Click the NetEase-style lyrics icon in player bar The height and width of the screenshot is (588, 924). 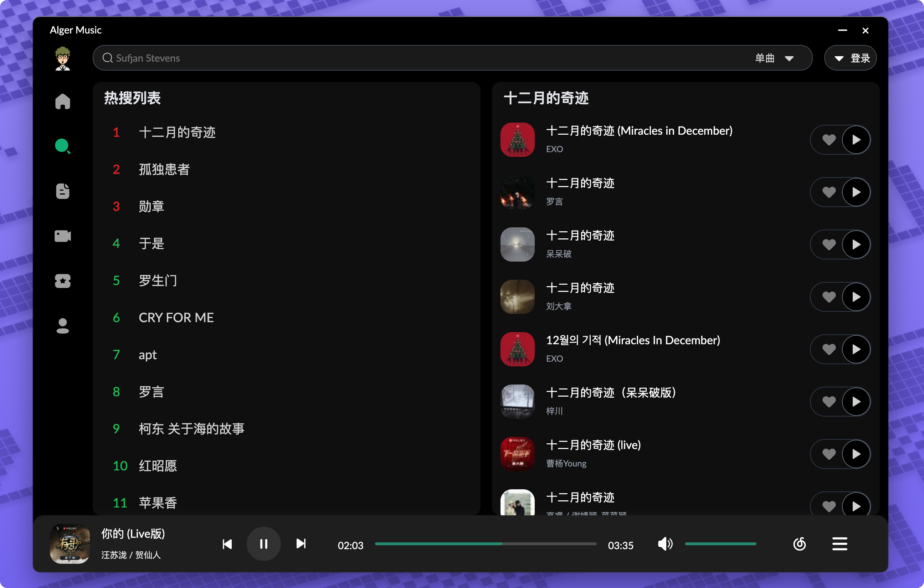pos(799,544)
